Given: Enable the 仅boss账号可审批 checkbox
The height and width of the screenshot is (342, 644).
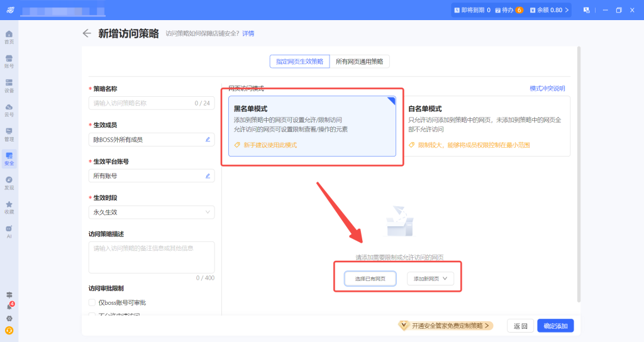Looking at the screenshot, I should 92,302.
